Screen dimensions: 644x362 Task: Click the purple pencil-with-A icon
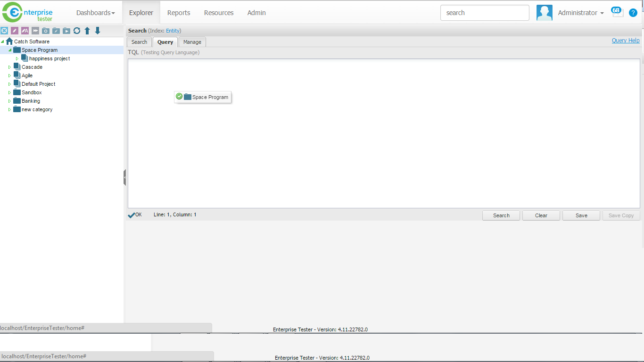25,31
